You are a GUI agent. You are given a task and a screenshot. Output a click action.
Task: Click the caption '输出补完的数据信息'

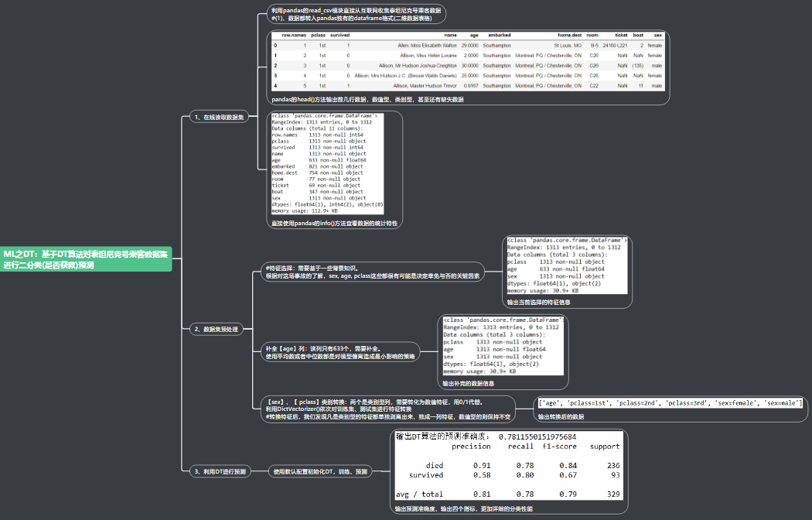point(468,383)
